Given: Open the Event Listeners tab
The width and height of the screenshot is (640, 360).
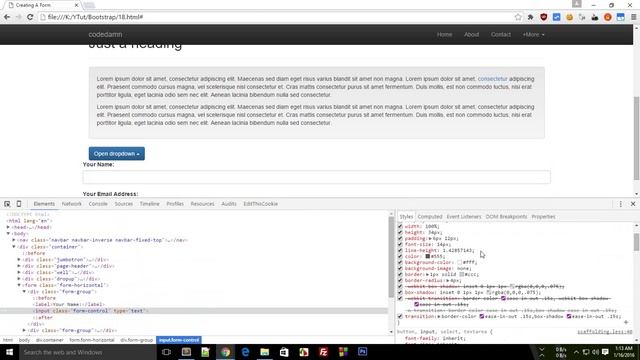Looking at the screenshot, I should point(464,217).
